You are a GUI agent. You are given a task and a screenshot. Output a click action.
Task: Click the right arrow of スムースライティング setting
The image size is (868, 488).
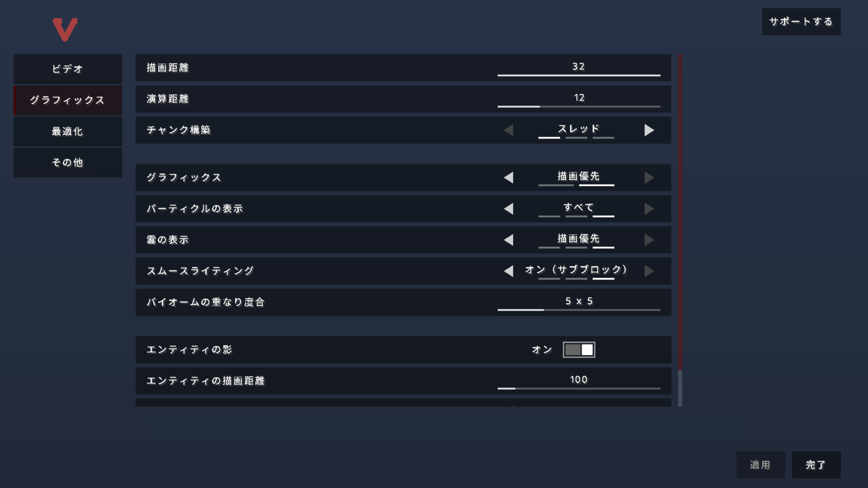[x=649, y=271]
